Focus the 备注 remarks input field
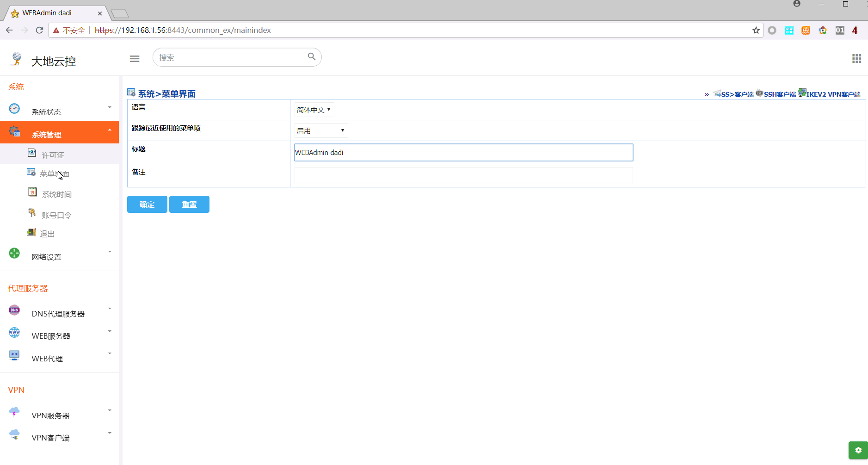 [x=464, y=175]
